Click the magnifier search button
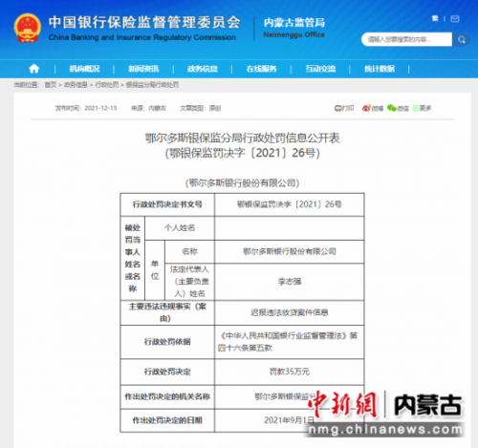The width and height of the screenshot is (478, 448). [x=461, y=39]
